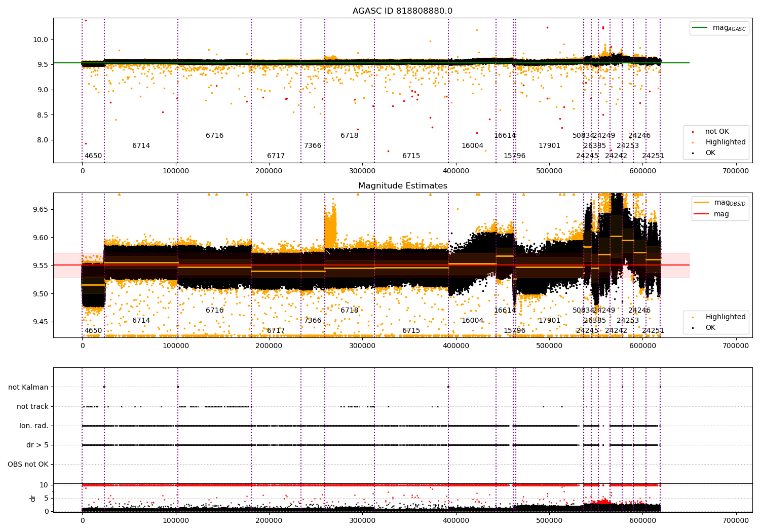This screenshot has width=760, height=532.
Task: Click the 9.55 y-axis tick in Magnitude Estimates
Action: pyautogui.click(x=40, y=265)
